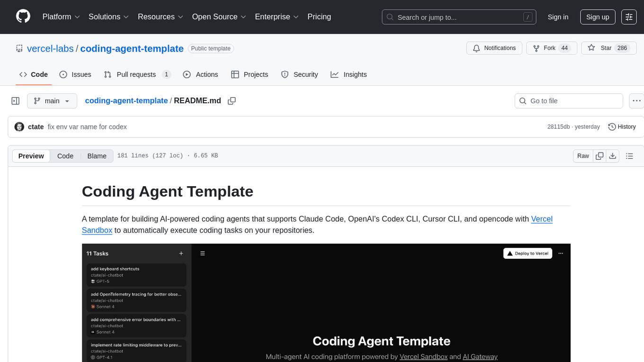Open commit History

point(622,127)
